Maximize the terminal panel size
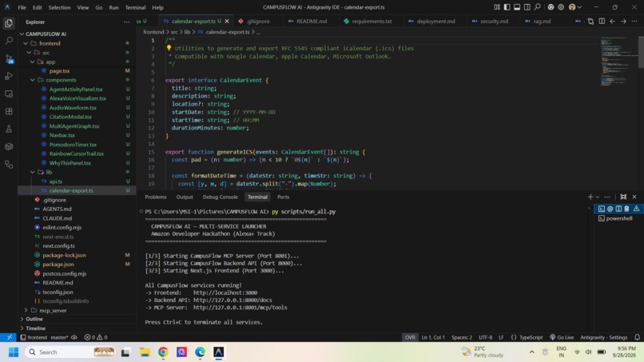Image resolution: width=644 pixels, height=362 pixels. pyautogui.click(x=623, y=197)
